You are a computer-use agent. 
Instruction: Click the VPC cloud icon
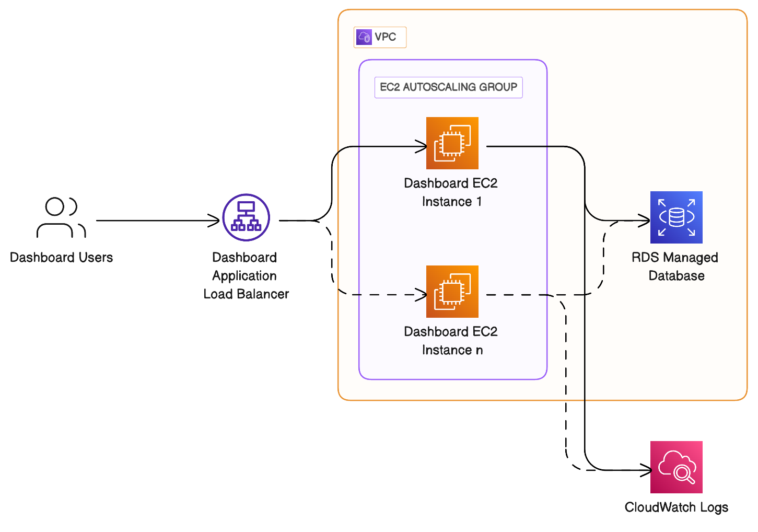(x=364, y=37)
